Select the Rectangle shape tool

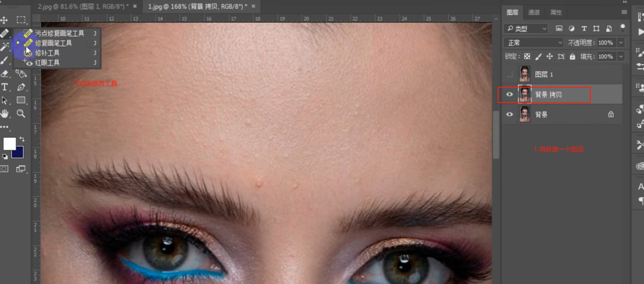tap(21, 100)
